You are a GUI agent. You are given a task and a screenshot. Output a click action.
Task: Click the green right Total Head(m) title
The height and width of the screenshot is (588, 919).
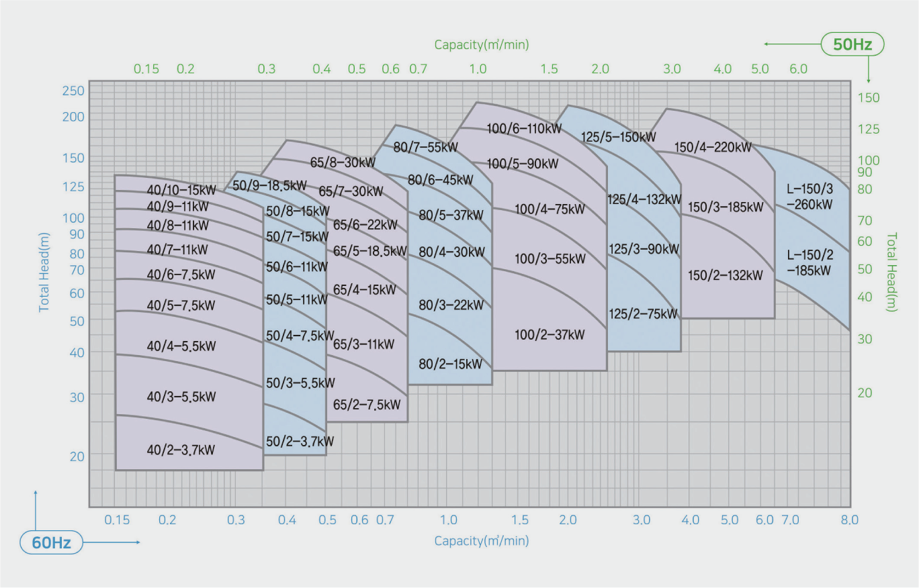(x=892, y=272)
